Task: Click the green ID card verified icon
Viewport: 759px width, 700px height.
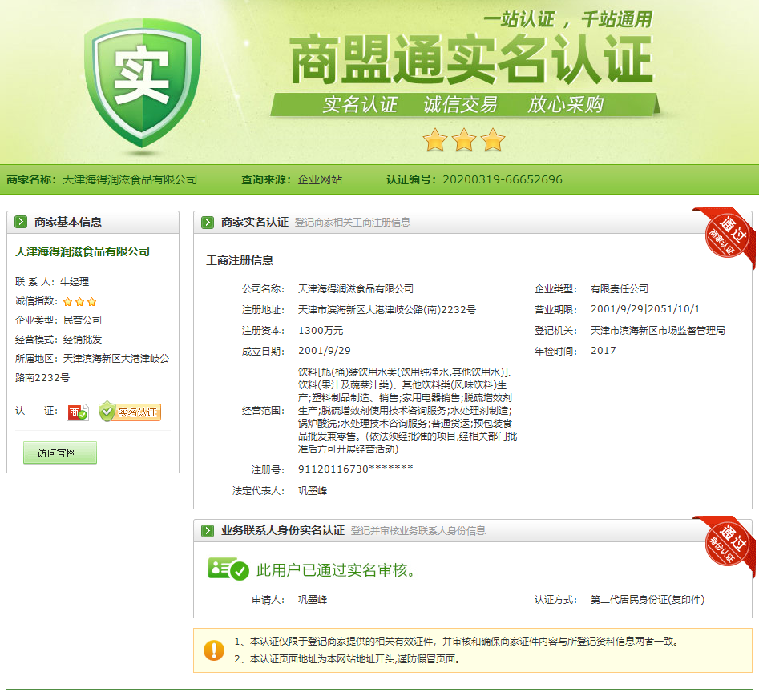Action: point(228,569)
